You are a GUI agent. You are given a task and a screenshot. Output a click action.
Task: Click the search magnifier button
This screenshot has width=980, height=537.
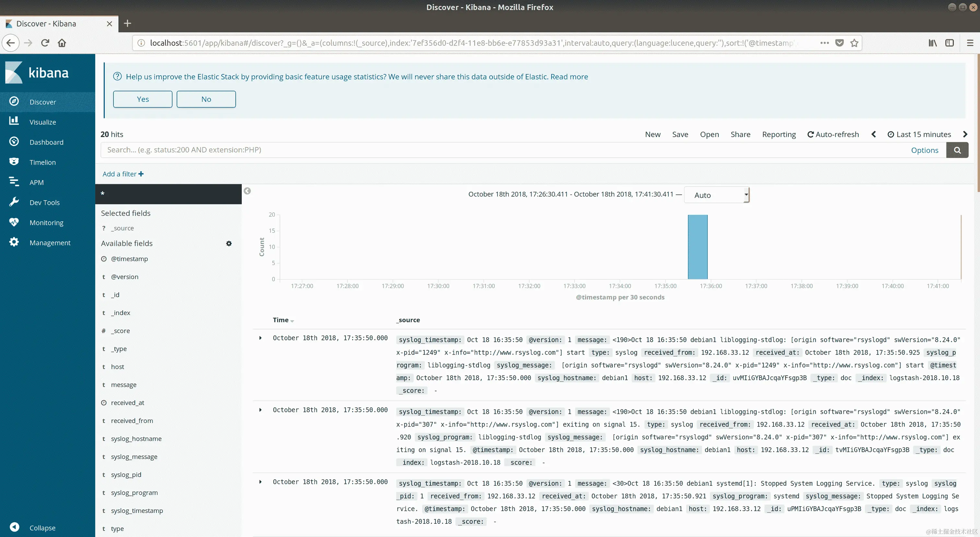(x=957, y=150)
